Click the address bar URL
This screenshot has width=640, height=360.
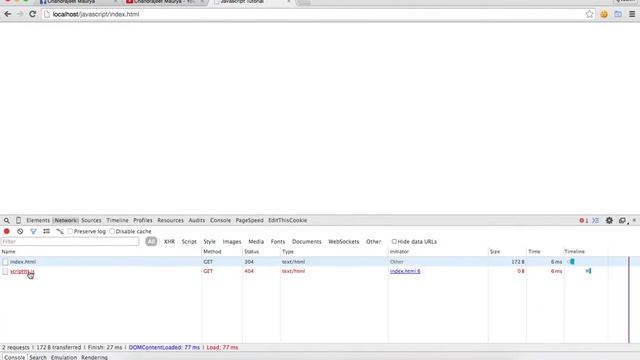point(96,14)
